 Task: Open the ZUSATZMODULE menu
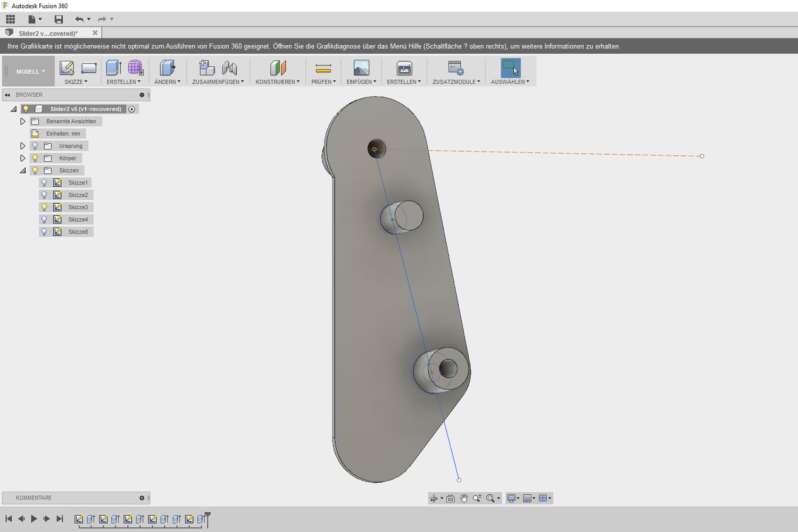click(x=456, y=82)
